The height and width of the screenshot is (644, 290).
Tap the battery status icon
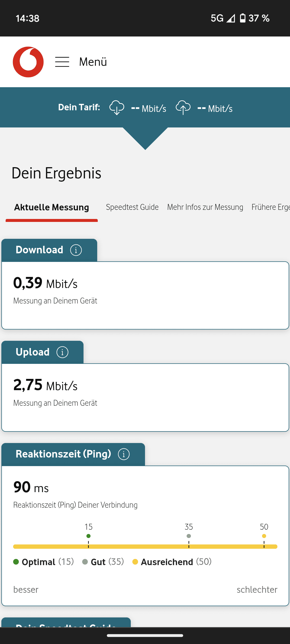[x=242, y=18]
